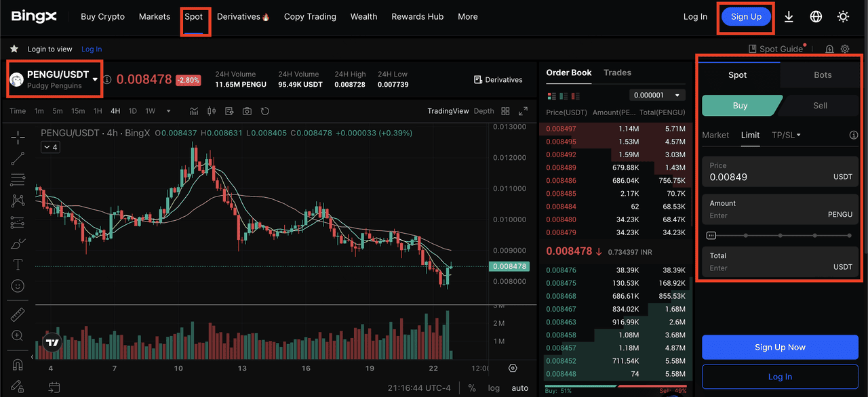Screen dimensions: 868x397
Task: Click the Sign Up Now button
Action: (780, 347)
